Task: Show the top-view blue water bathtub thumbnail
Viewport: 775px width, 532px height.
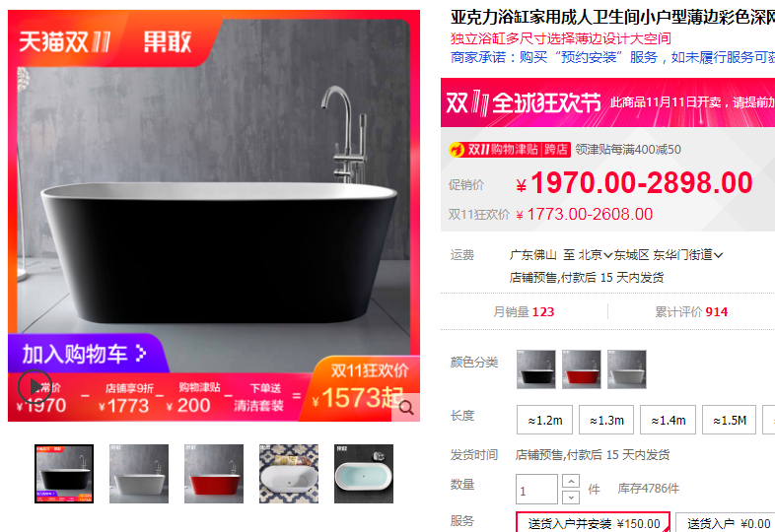Action: pos(364,474)
